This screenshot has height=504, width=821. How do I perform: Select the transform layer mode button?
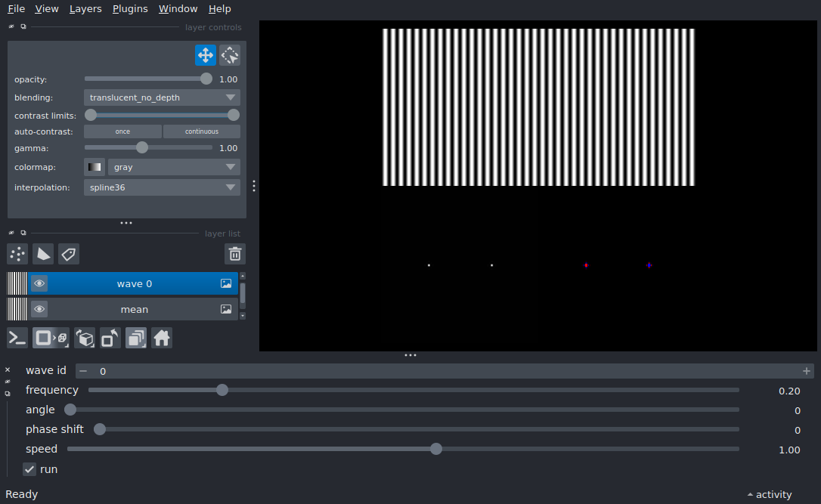(230, 55)
